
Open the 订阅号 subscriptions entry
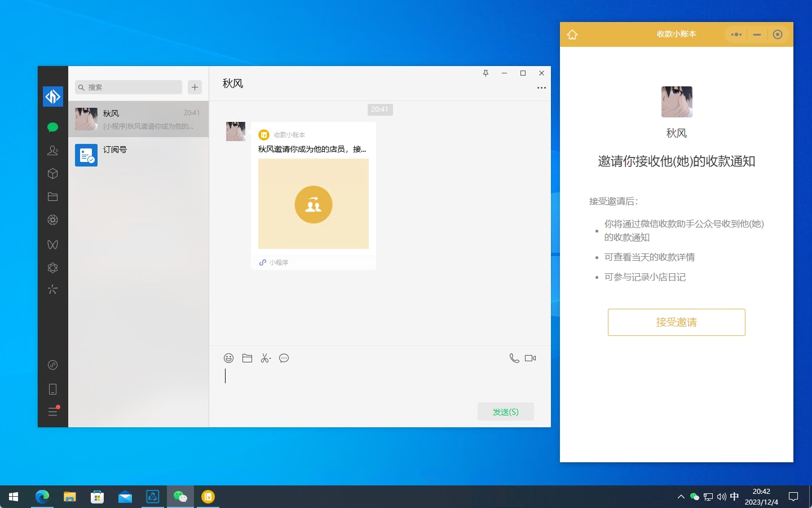(x=138, y=155)
